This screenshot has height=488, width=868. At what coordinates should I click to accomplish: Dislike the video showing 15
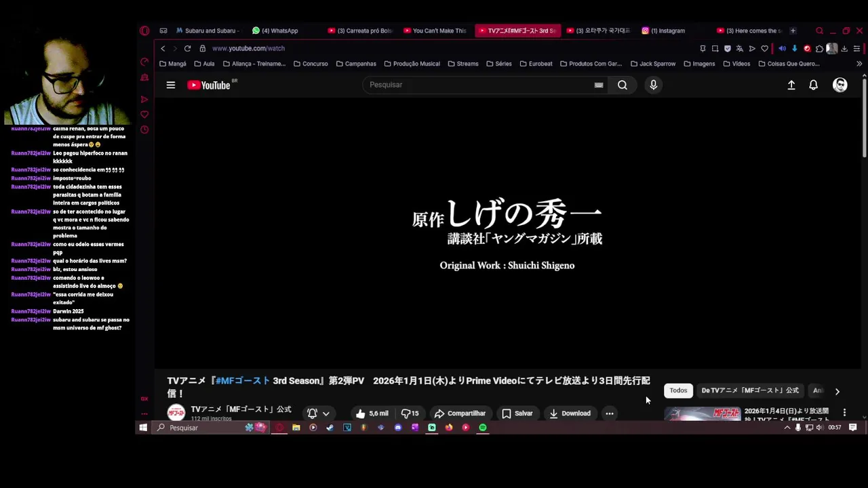click(x=410, y=413)
